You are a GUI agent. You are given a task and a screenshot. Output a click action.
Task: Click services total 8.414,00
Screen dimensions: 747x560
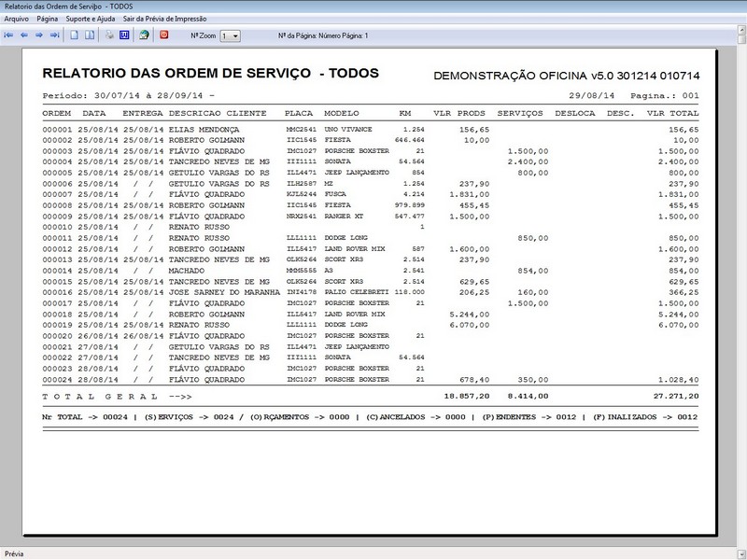pyautogui.click(x=528, y=396)
